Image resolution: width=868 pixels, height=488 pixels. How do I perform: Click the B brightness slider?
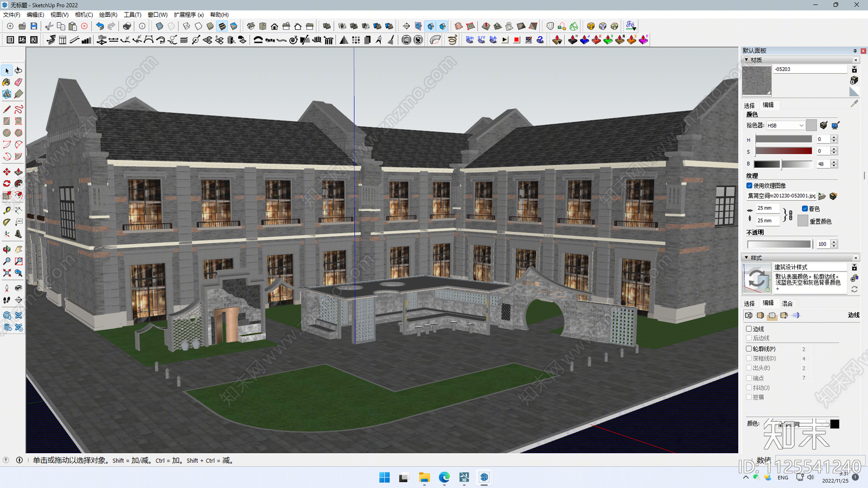coord(783,164)
